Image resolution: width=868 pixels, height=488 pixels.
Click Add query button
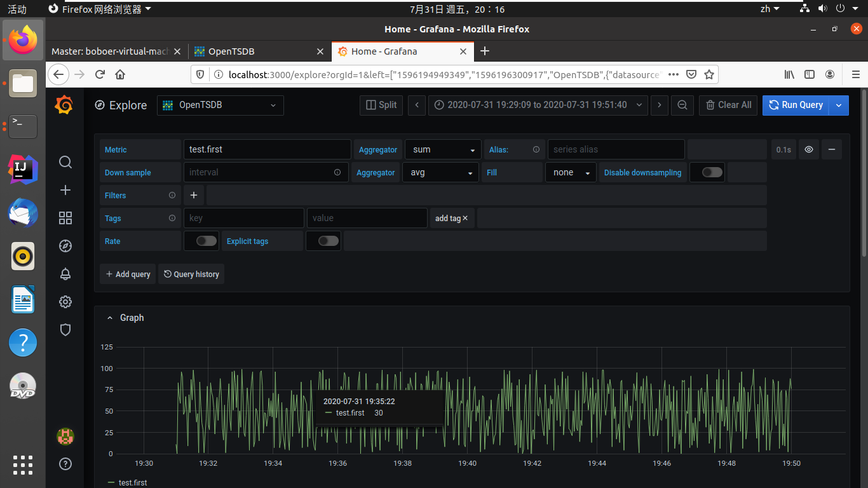click(128, 274)
